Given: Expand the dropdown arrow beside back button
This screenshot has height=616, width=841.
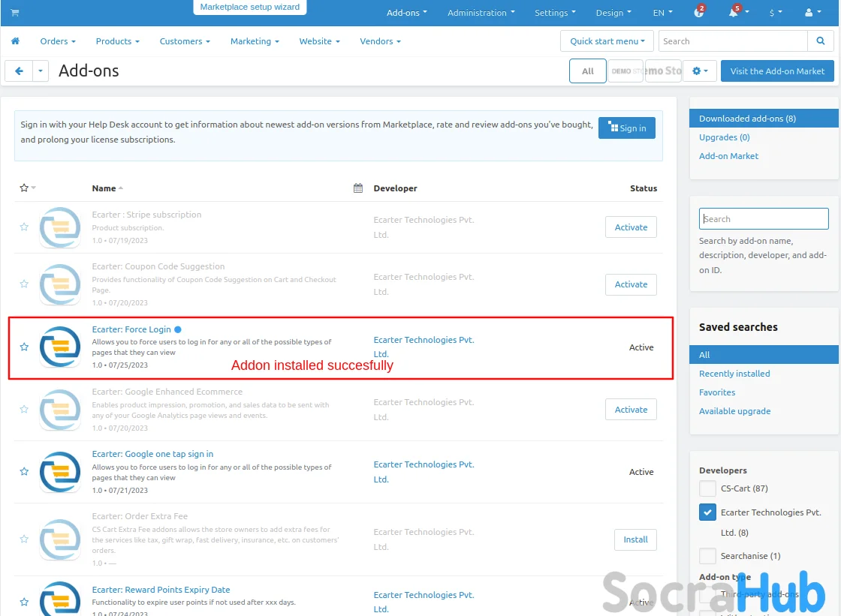Looking at the screenshot, I should point(41,71).
